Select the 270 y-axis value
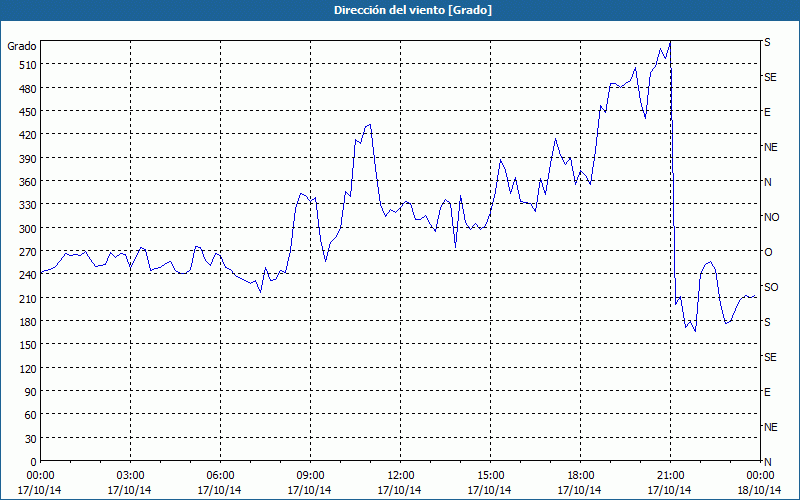 tap(29, 252)
